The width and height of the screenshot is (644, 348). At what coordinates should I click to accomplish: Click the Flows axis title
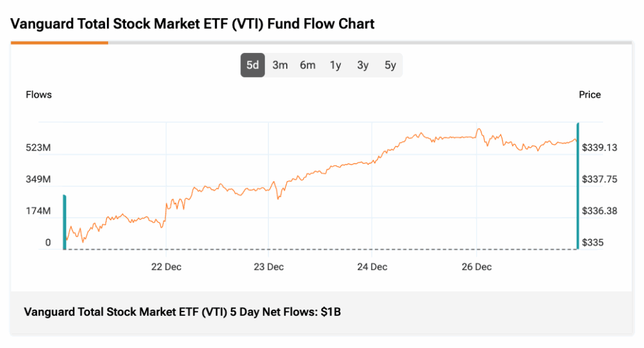coord(38,95)
